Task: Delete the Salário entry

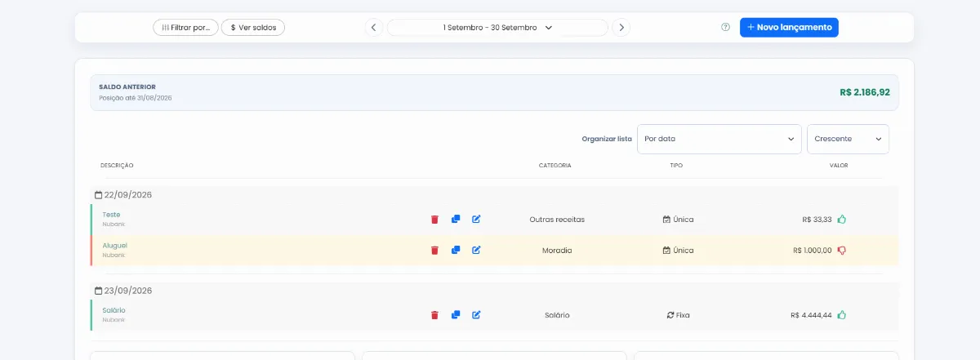Action: tap(434, 315)
